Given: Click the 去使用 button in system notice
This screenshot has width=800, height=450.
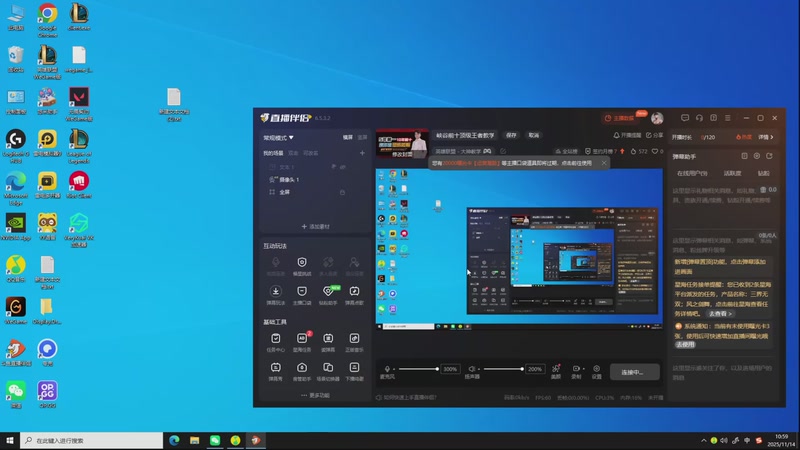Looking at the screenshot, I should pyautogui.click(x=685, y=344).
